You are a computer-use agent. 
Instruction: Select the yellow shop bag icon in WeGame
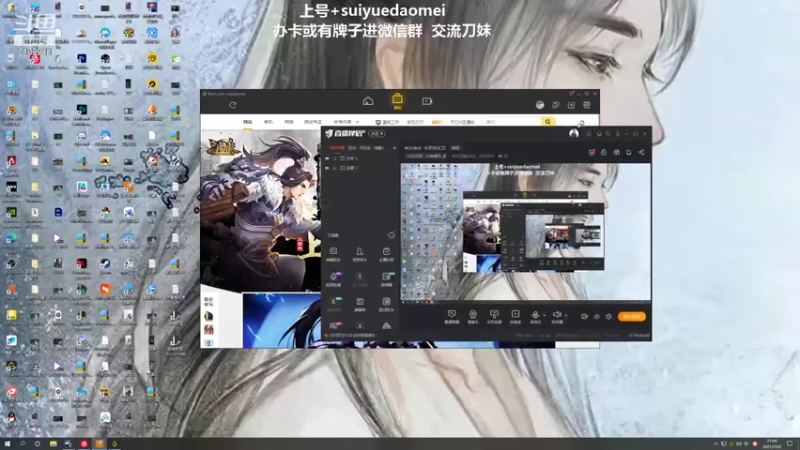397,101
